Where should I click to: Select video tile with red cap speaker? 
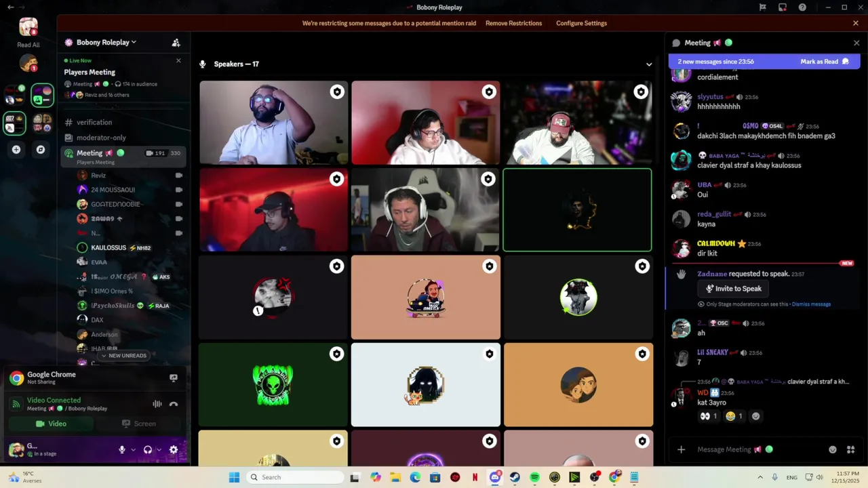pos(578,123)
